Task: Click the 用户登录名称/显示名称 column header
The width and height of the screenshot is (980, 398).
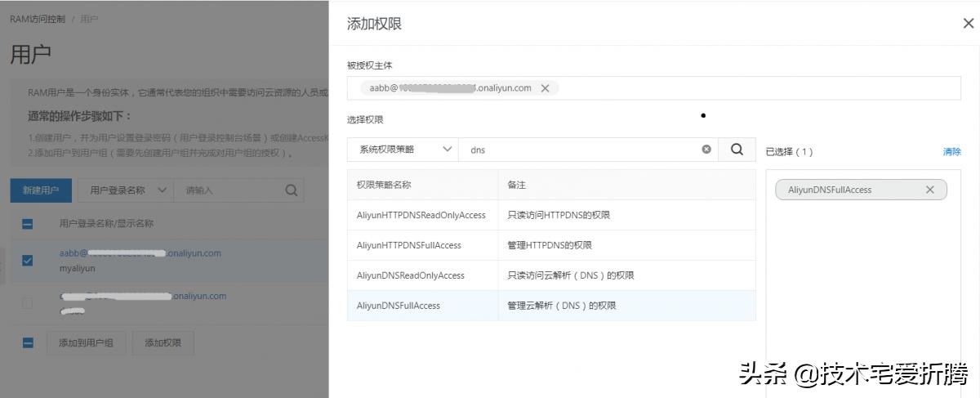Action: pos(106,223)
